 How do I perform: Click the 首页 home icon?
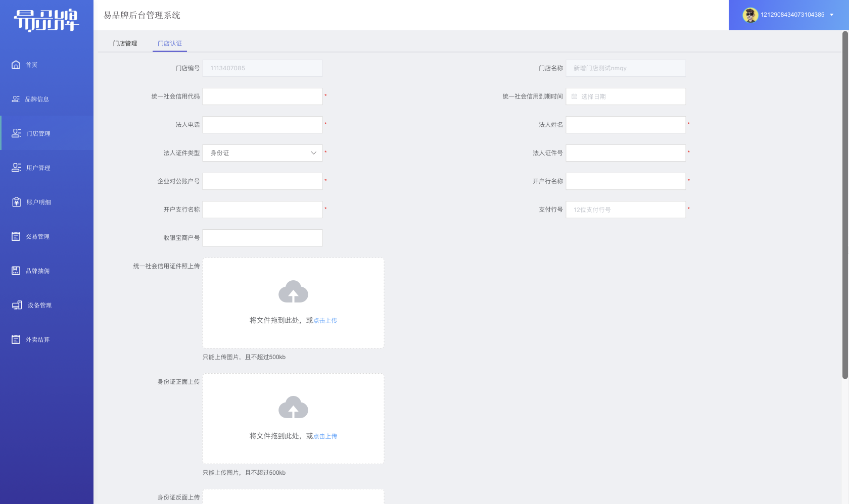16,65
